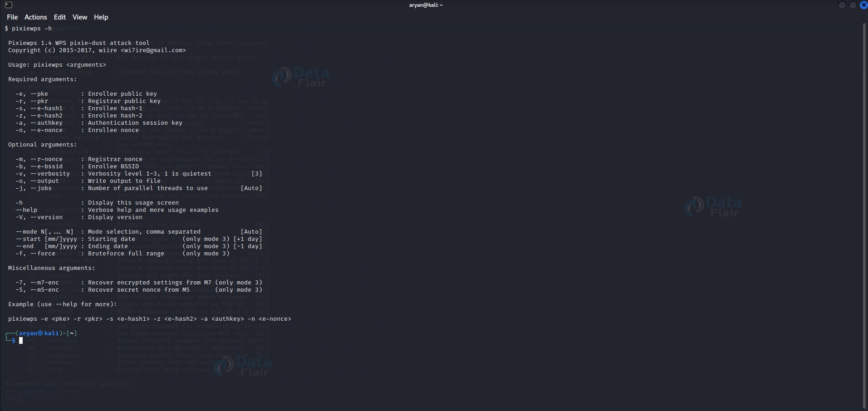Click the '-b, --e-bssid' Enrollee BSSID line
Image resolution: width=868 pixels, height=411 pixels.
point(77,166)
